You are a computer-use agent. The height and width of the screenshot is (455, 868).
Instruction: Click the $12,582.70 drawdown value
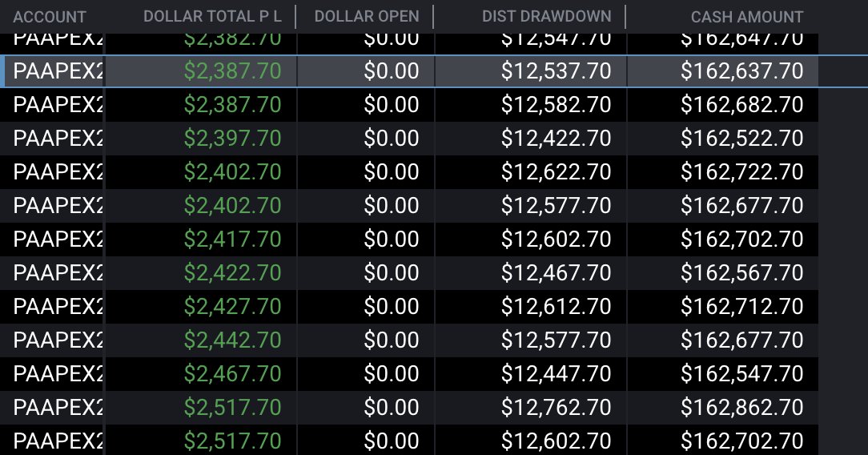[x=556, y=105]
